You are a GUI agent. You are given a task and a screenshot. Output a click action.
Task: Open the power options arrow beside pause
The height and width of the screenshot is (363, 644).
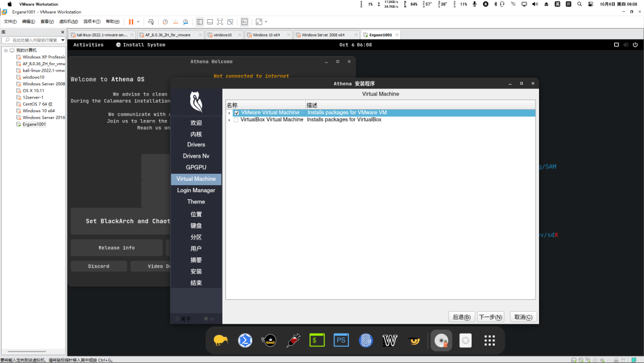[138, 21]
